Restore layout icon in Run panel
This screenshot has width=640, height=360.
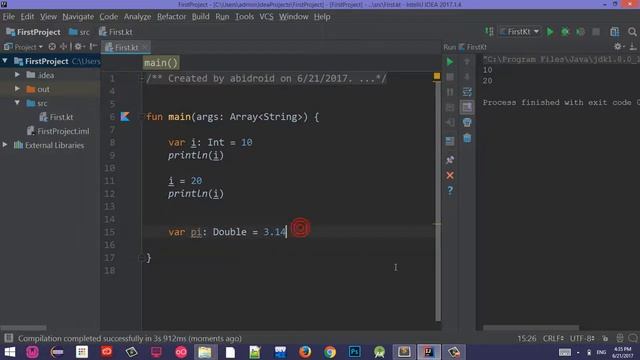tap(450, 141)
